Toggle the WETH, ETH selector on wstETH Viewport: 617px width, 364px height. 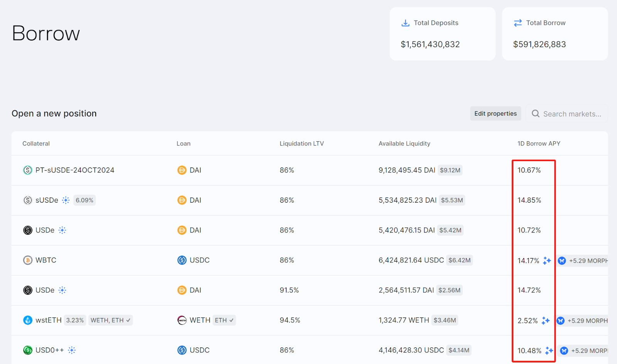coord(110,320)
